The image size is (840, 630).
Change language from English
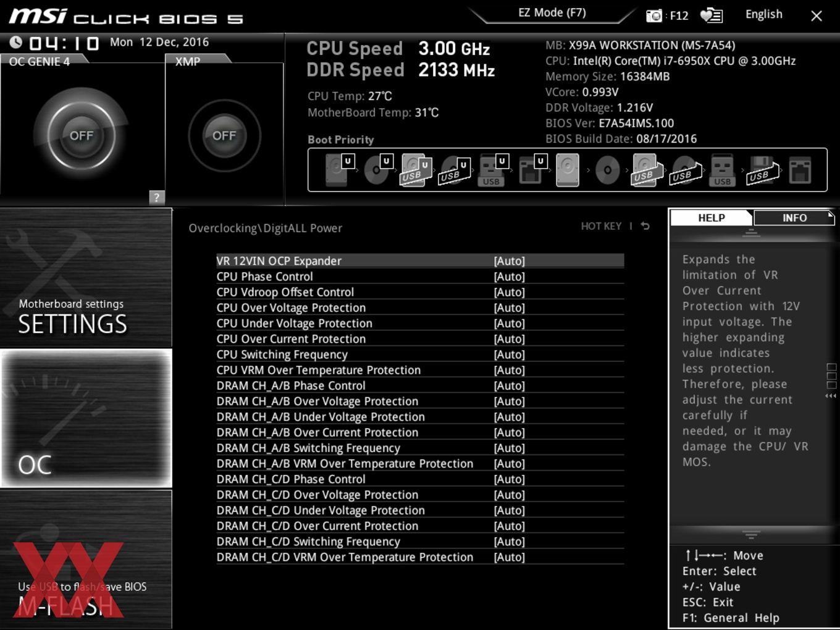pos(763,14)
